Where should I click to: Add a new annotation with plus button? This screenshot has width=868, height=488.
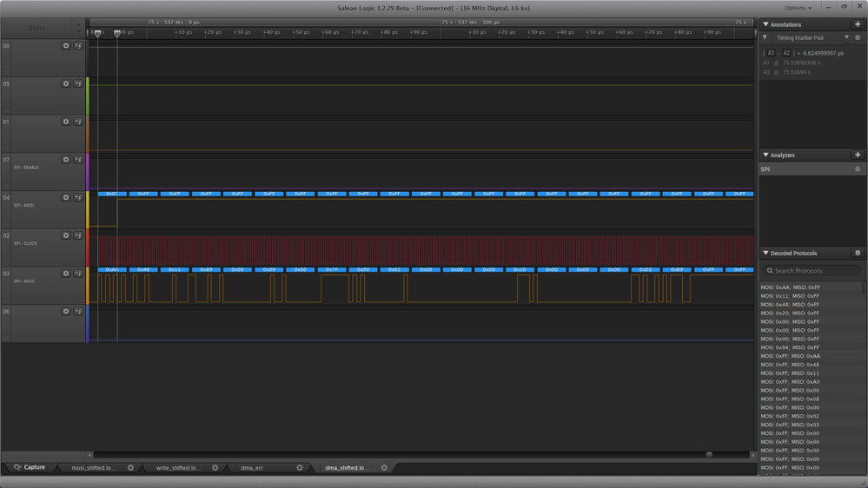(858, 24)
